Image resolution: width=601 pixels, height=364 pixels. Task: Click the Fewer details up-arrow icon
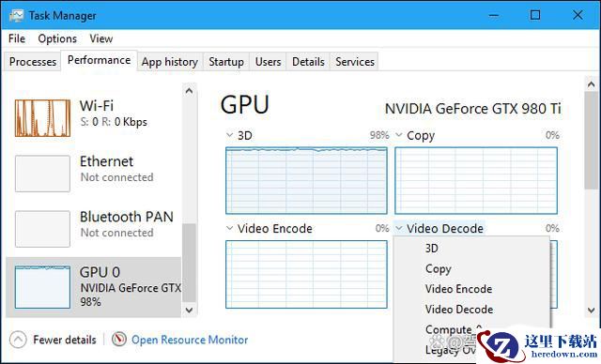[18, 340]
